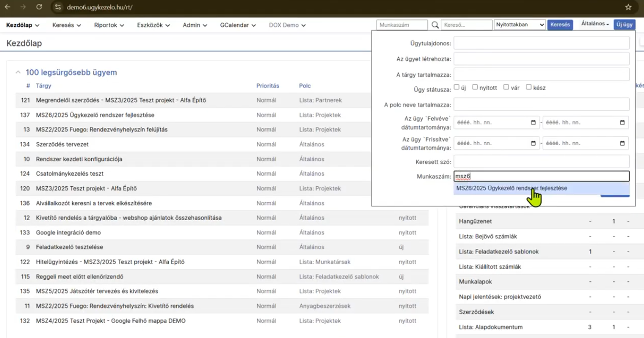Viewport: 644px width, 338px height.
Task: Open calendar picker in second Felvéve date
Action: point(622,123)
